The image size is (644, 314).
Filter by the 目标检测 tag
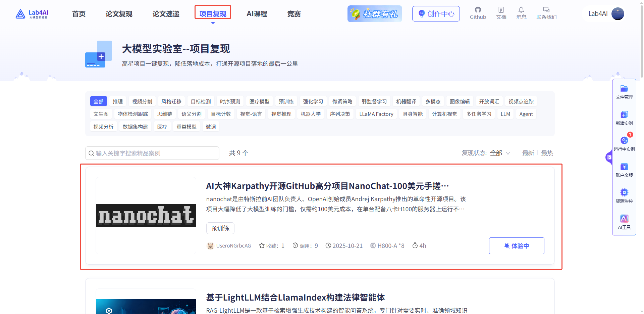(201, 101)
